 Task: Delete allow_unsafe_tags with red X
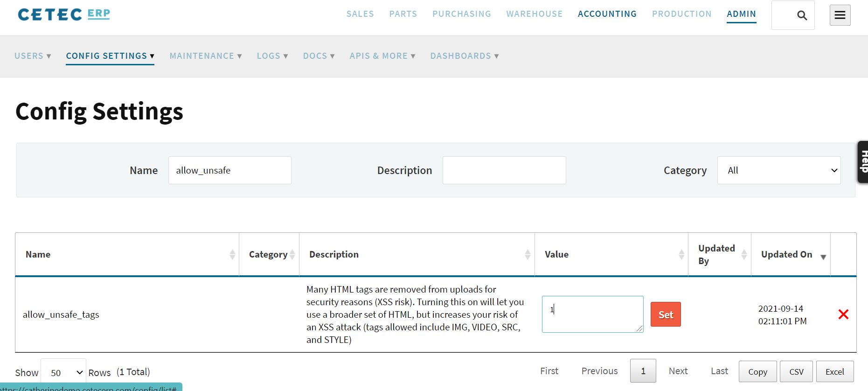click(843, 314)
